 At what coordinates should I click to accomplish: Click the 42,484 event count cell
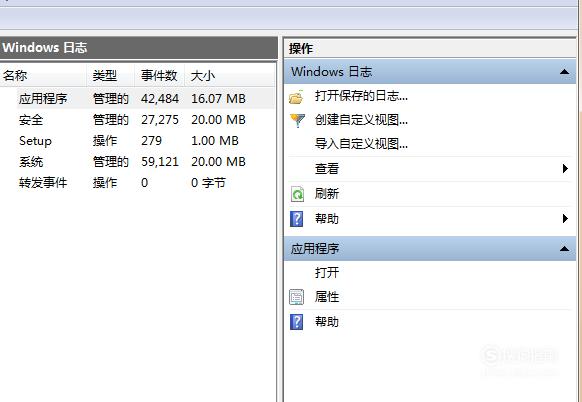(x=160, y=99)
